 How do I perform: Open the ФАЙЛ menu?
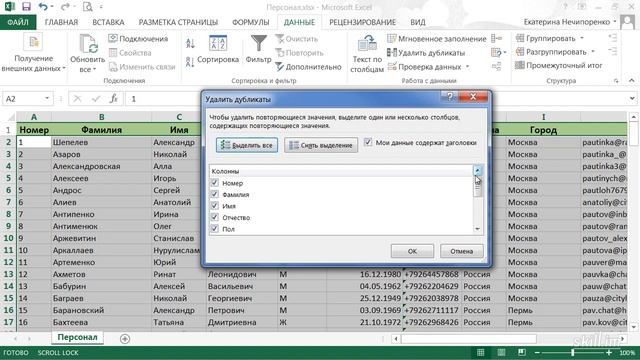click(18, 22)
